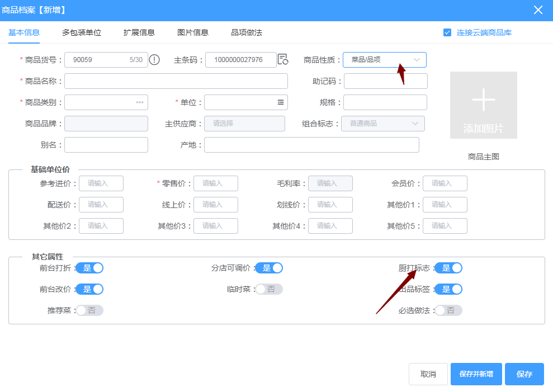Disable the 厨打标志 switch
Screen dimensions: 553x392
click(x=448, y=268)
